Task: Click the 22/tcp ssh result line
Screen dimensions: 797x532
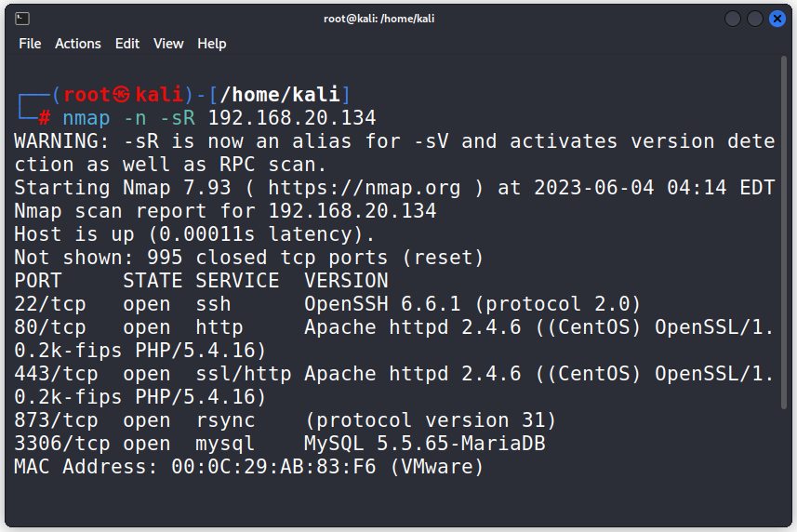Action: point(327,304)
